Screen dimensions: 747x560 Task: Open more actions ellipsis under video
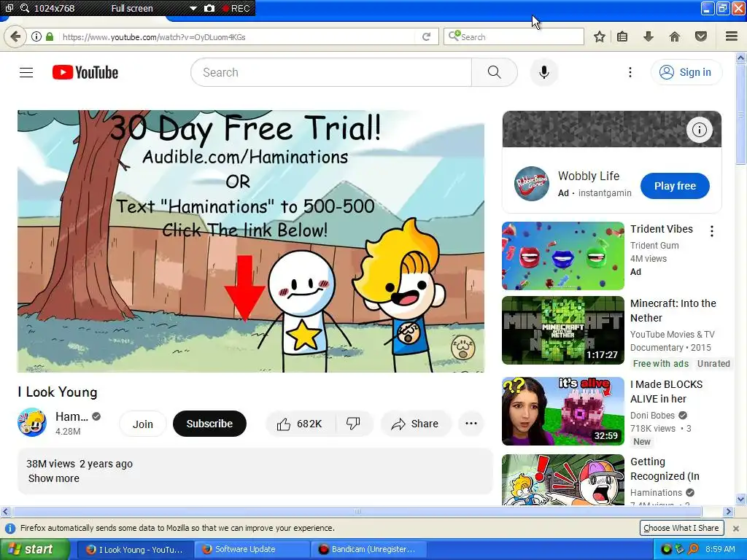point(471,424)
